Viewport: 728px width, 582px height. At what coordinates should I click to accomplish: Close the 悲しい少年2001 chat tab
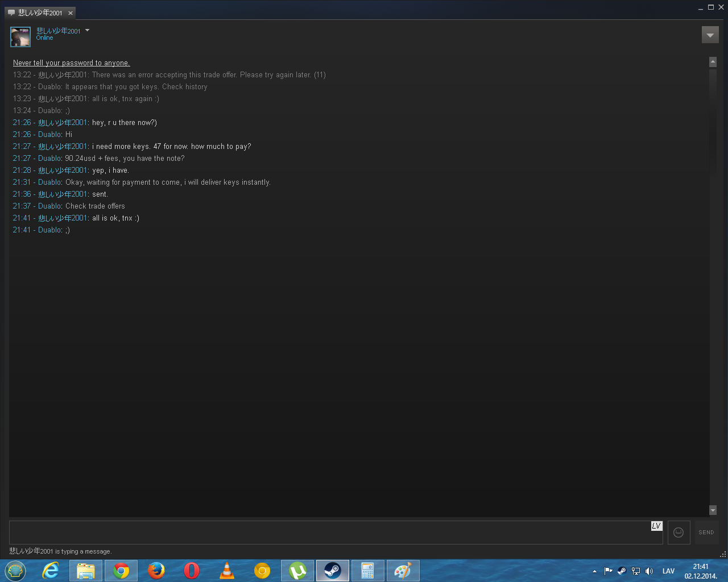click(x=71, y=13)
